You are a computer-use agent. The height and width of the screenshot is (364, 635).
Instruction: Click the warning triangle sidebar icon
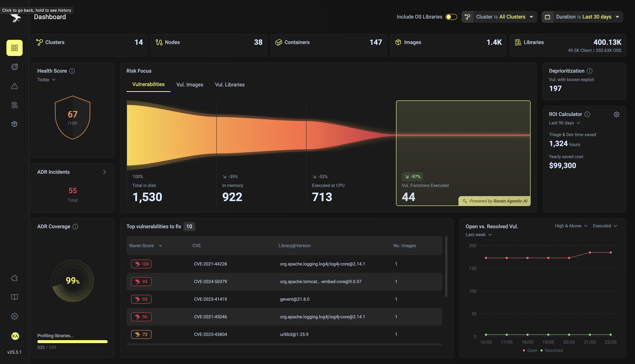click(x=15, y=86)
